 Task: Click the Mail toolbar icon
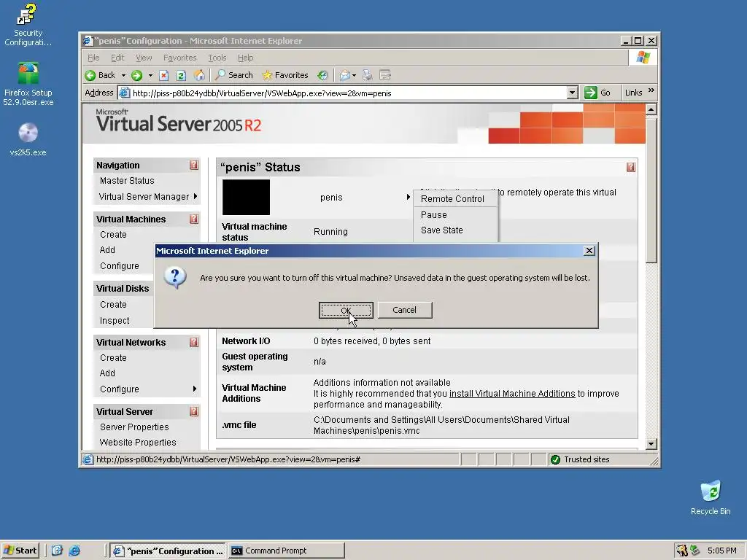[x=344, y=75]
